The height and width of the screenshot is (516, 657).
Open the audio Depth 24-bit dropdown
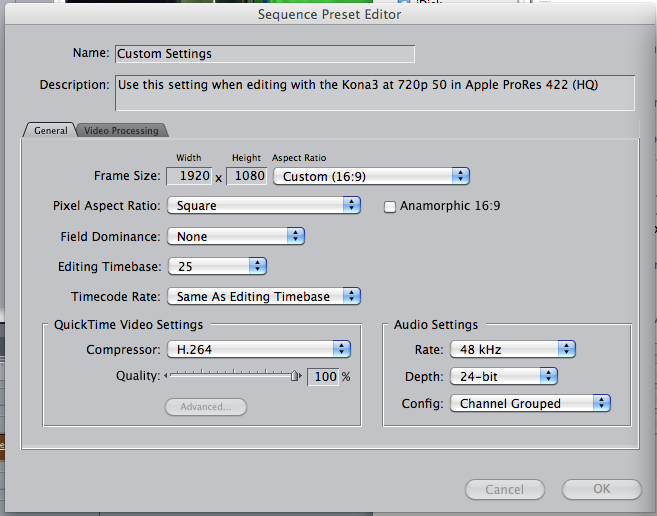tap(504, 376)
